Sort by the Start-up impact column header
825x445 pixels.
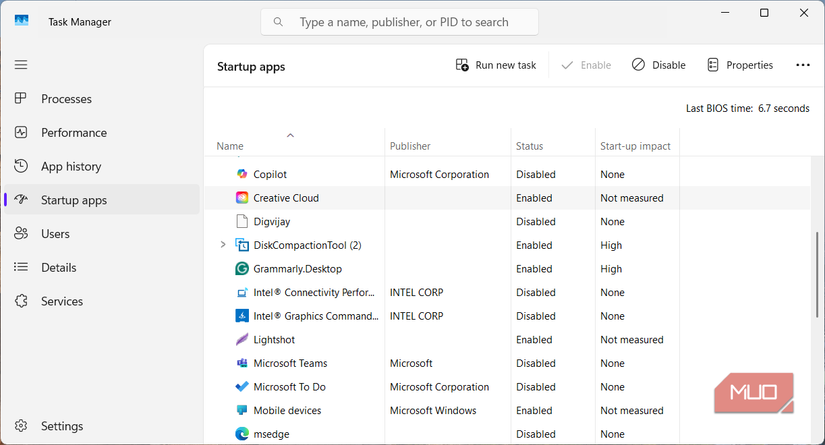[635, 146]
